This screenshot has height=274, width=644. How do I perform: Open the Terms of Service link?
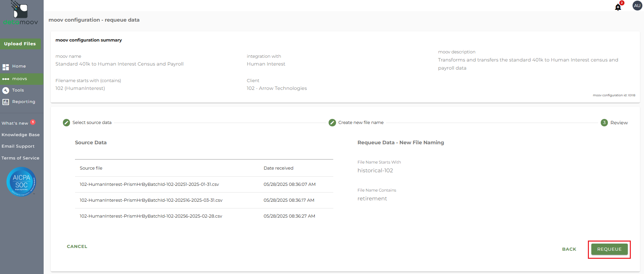[x=20, y=158]
